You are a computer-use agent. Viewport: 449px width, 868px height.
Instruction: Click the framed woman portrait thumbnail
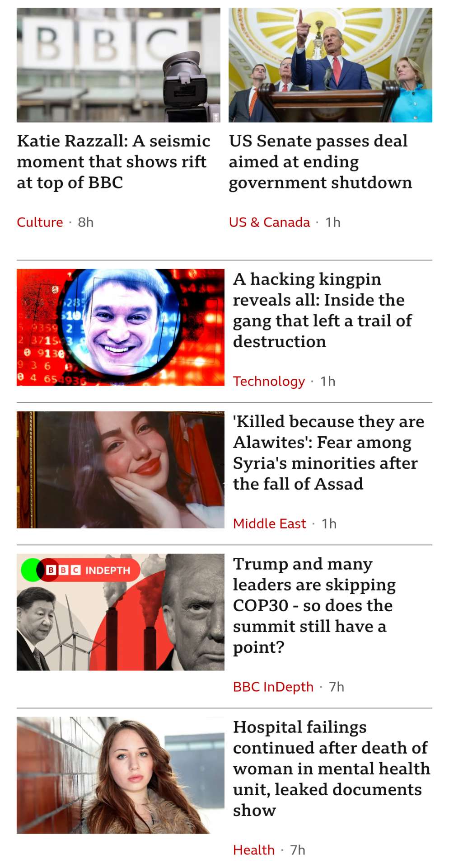121,470
